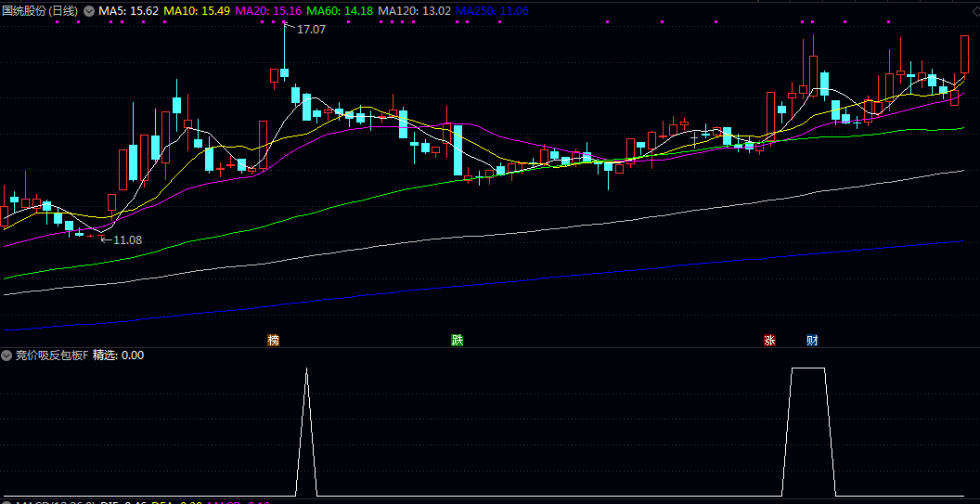This screenshot has width=980, height=504.
Task: Click the 17.07 high price annotation
Action: click(311, 30)
